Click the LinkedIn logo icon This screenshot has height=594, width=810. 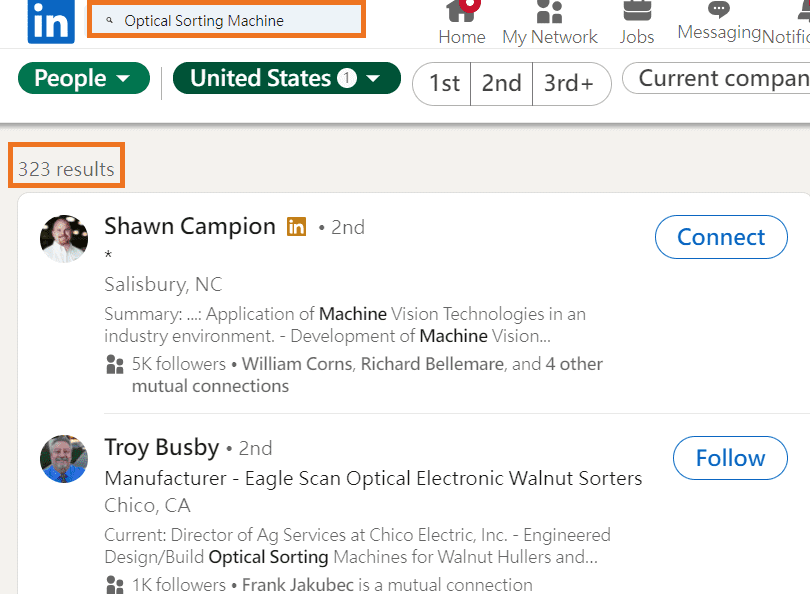tap(51, 21)
